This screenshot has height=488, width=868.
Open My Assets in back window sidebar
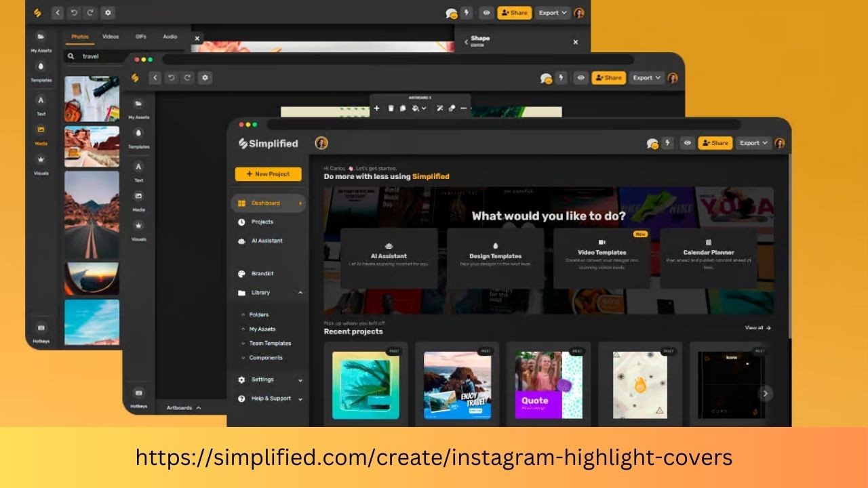coord(41,42)
